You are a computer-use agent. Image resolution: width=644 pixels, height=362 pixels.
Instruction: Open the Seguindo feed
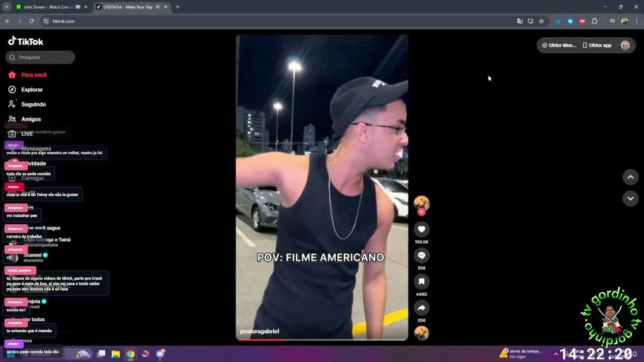[27, 104]
